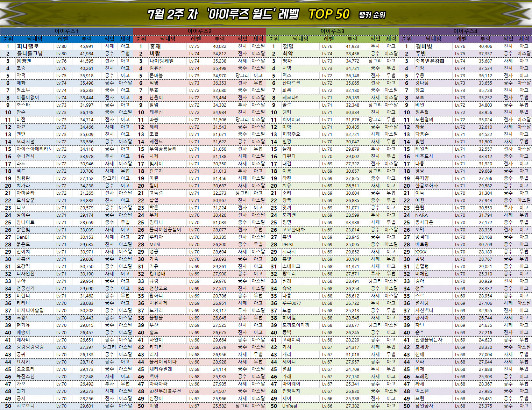Click the nickname 절멸 in 아이루즈3
Screen dimensions: 532x410
288,46
